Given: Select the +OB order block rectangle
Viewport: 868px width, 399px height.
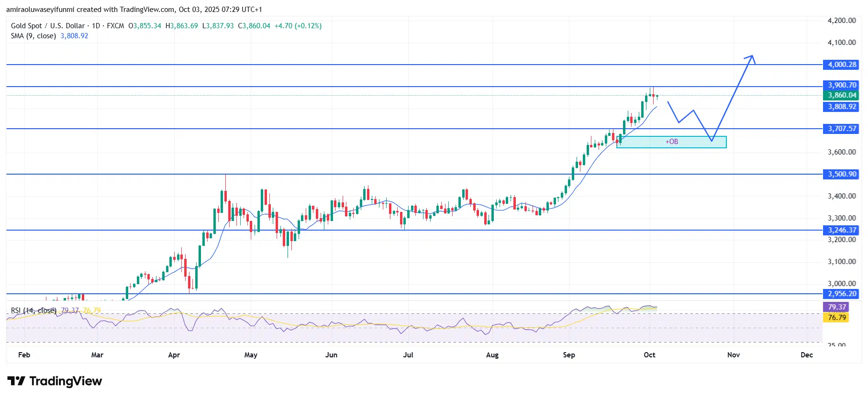Looking at the screenshot, I should pos(671,142).
